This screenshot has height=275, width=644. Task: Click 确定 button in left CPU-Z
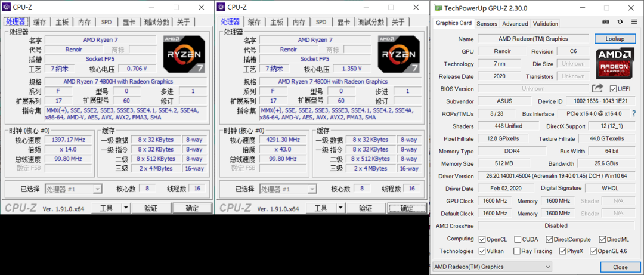pos(192,208)
